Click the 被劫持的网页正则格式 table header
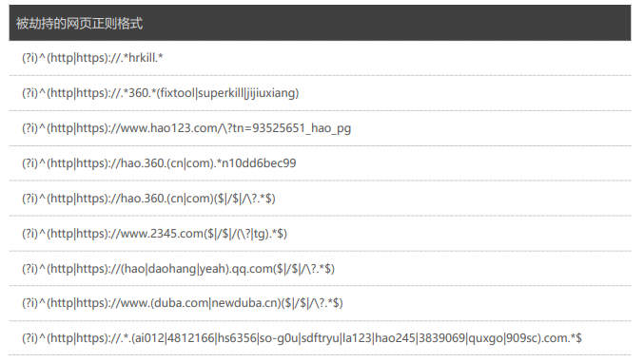The width and height of the screenshot is (644, 362). point(320,23)
